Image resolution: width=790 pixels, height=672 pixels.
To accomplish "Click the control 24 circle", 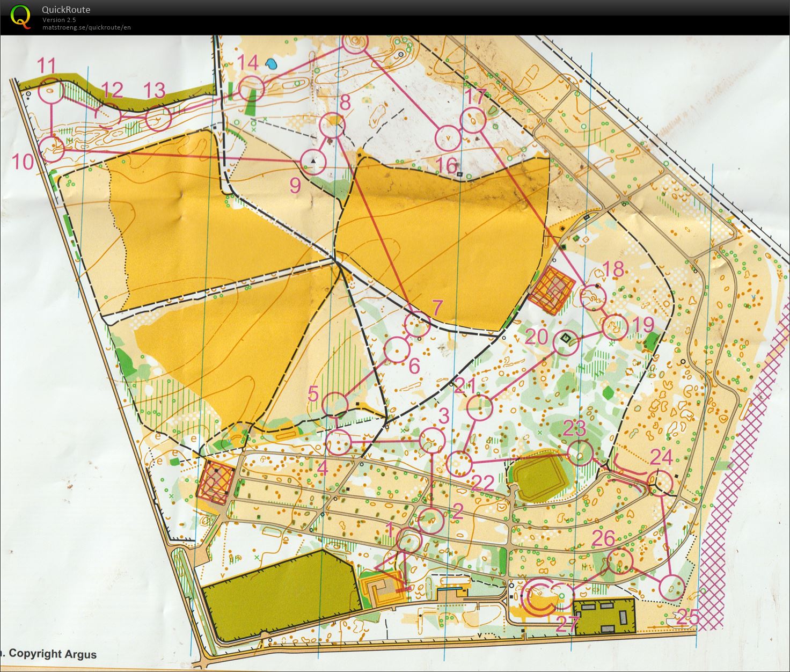I will pyautogui.click(x=660, y=483).
